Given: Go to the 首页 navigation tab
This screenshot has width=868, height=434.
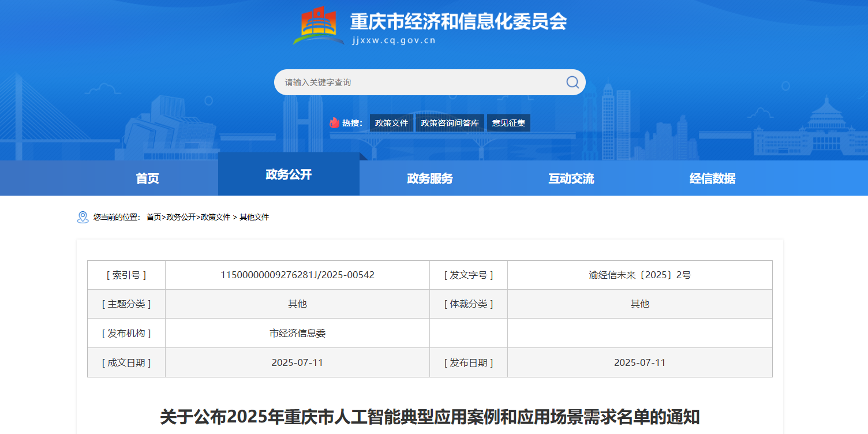Looking at the screenshot, I should pos(147,178).
